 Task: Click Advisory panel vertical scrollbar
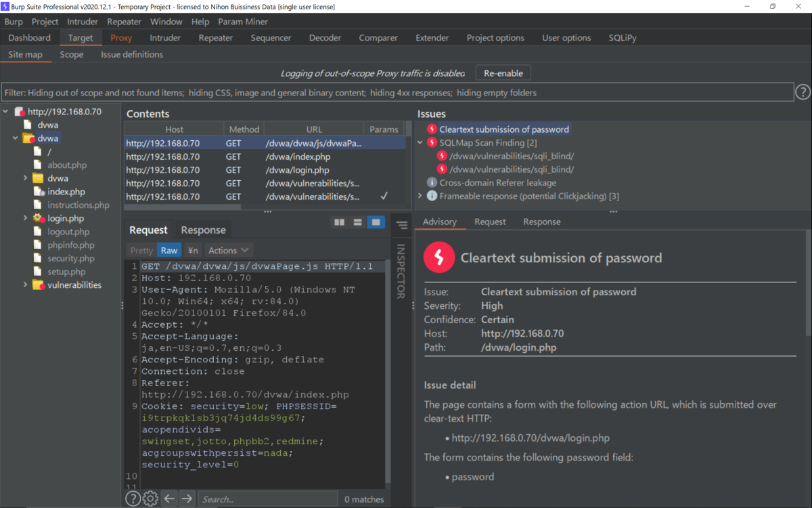809,283
